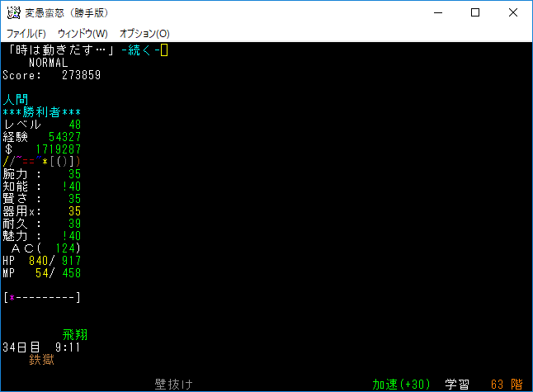Click the -続く- continue prompt
The image size is (533, 392).
143,50
